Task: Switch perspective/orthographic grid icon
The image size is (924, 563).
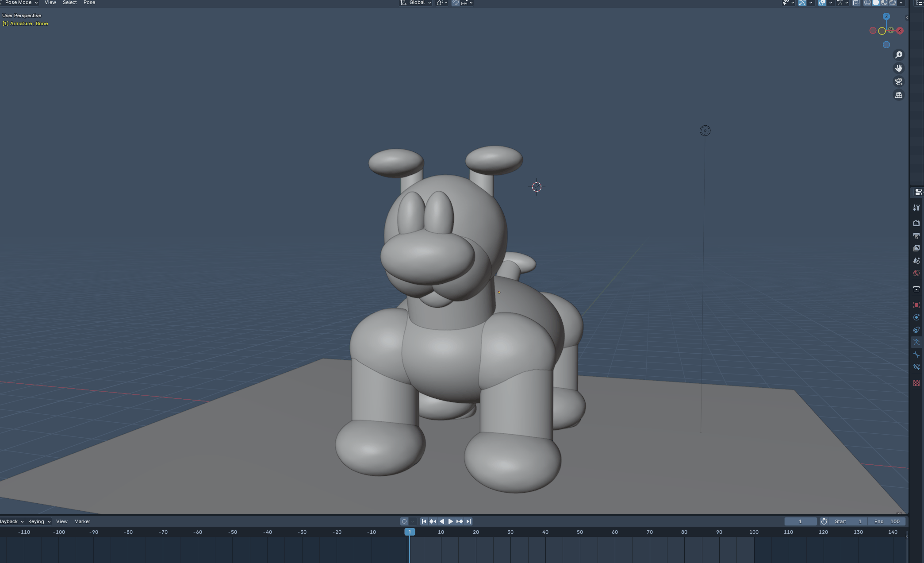Action: (899, 95)
